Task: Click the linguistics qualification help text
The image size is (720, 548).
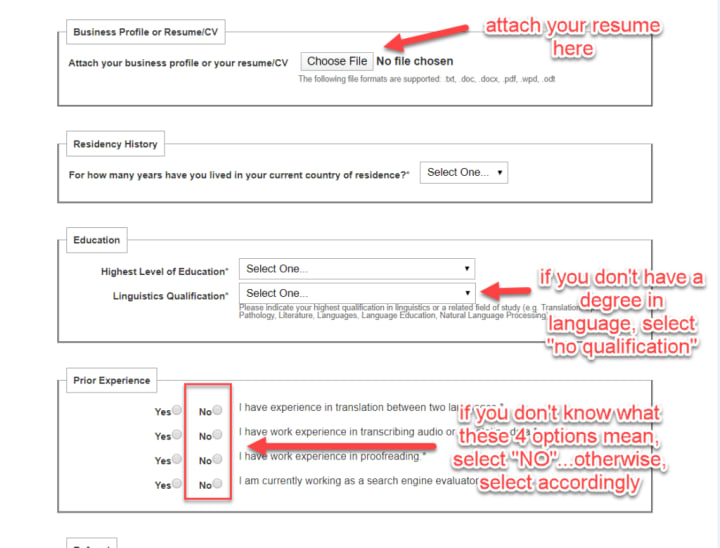Action: 409,311
